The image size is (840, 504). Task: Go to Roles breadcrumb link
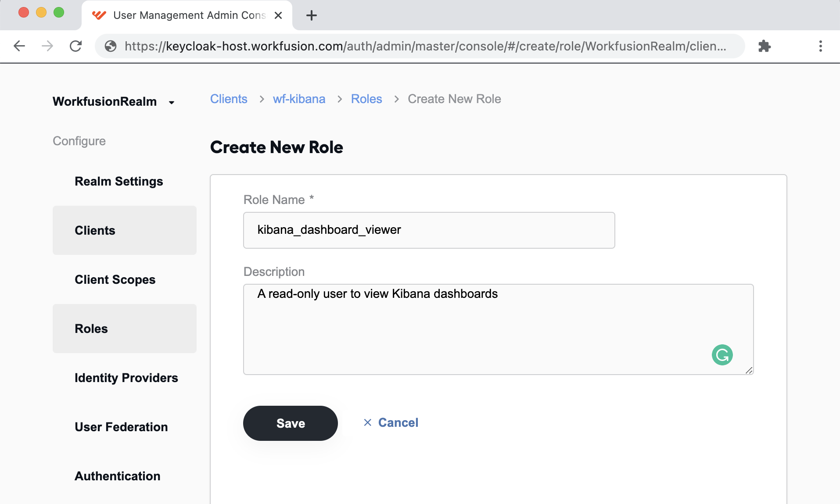(366, 99)
